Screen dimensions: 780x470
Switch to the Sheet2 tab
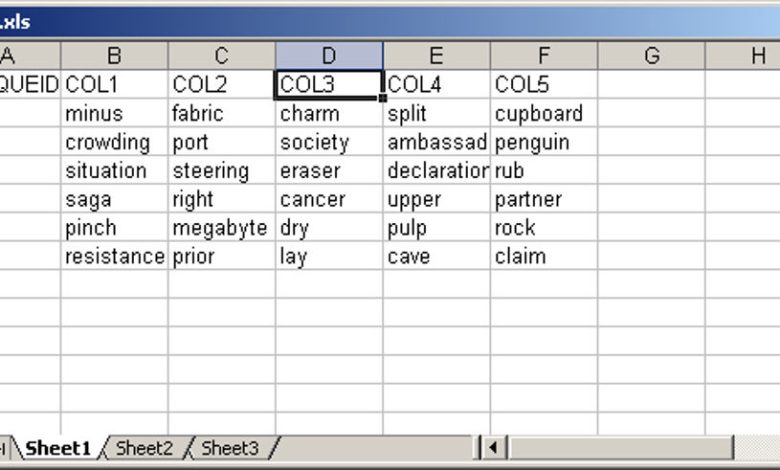144,448
